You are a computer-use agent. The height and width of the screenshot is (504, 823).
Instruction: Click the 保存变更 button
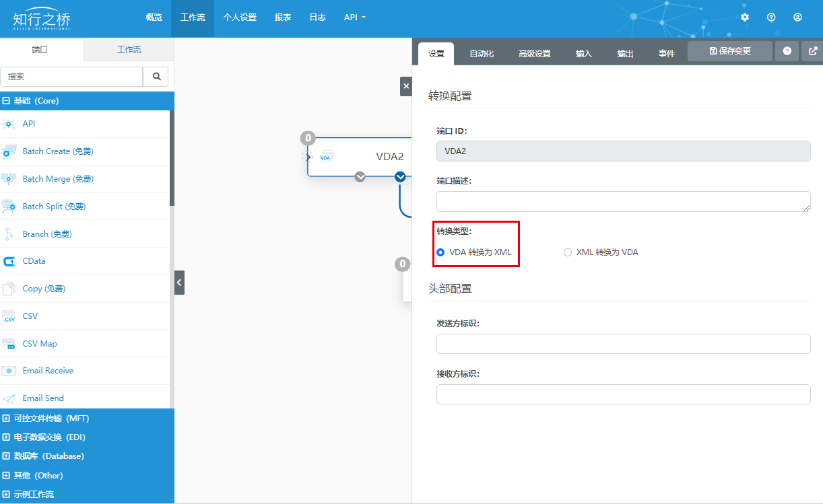tap(729, 51)
